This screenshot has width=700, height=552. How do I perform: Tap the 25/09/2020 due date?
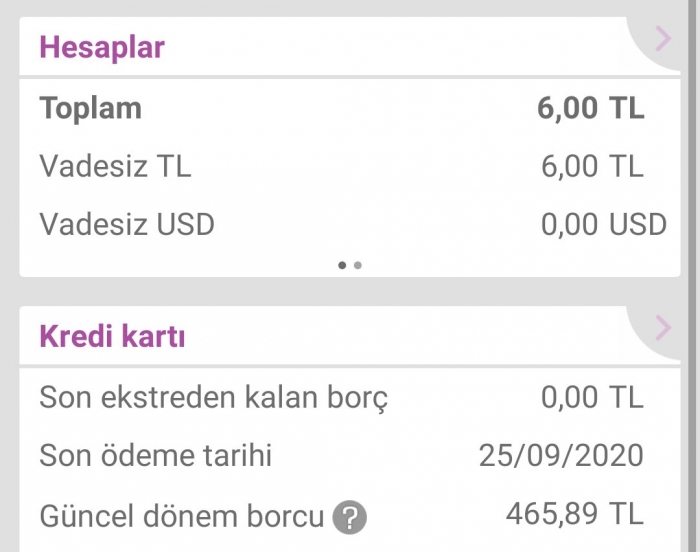click(x=561, y=456)
